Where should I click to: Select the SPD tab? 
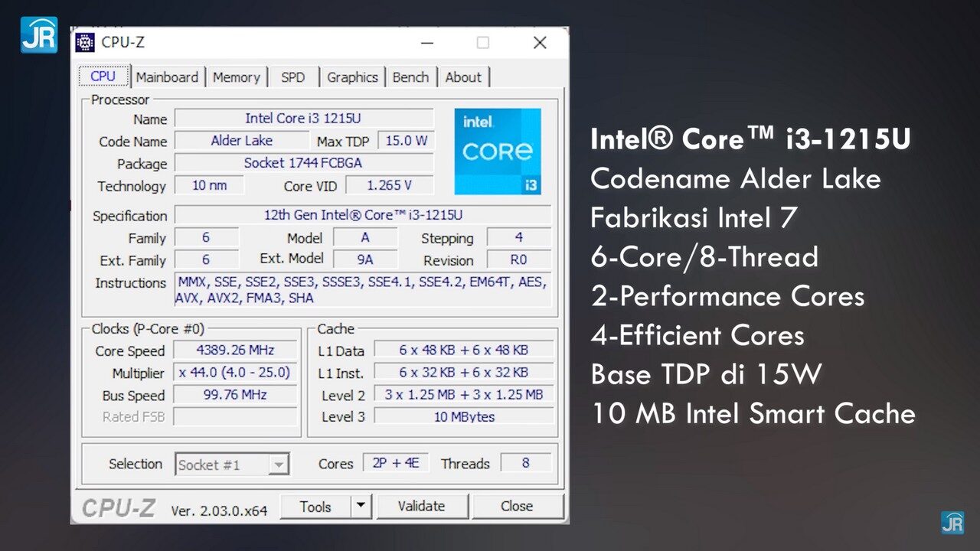click(292, 77)
